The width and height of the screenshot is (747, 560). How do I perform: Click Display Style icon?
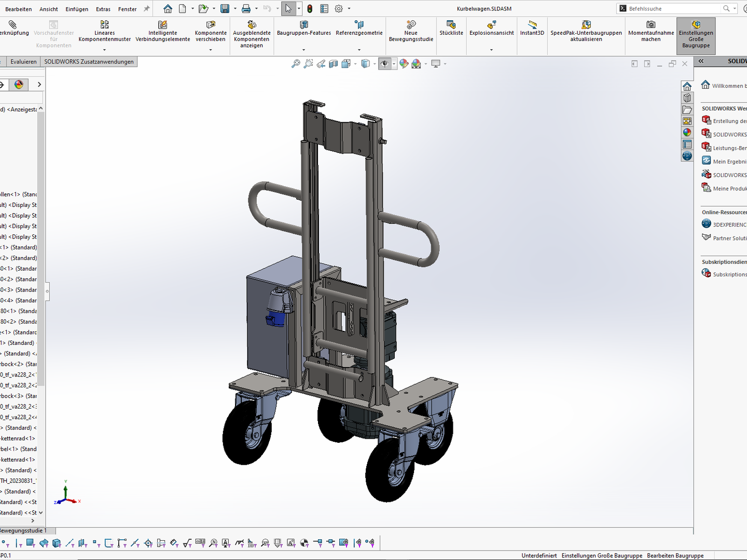pos(366,64)
